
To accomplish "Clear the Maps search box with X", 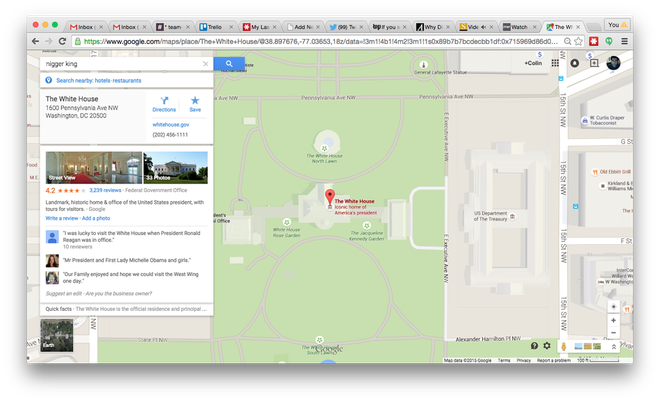I will (x=205, y=64).
